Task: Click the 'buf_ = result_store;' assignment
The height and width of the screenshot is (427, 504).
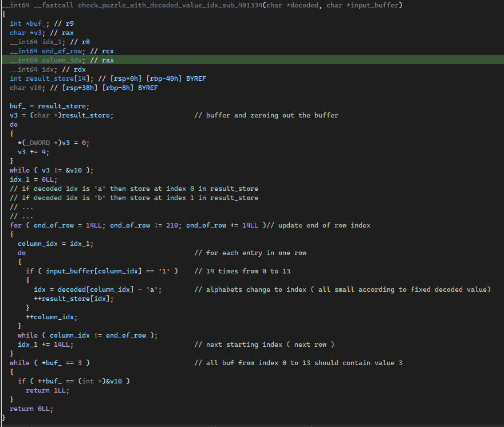Action: pos(49,106)
